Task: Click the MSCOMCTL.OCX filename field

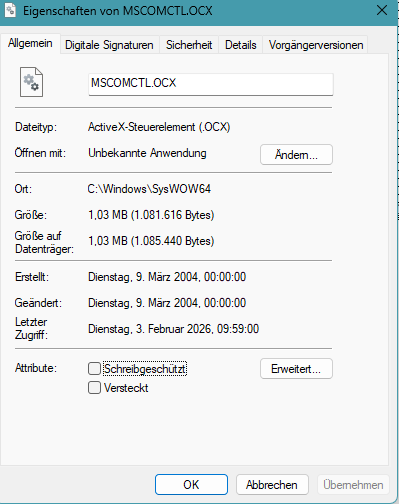Action: 211,84
